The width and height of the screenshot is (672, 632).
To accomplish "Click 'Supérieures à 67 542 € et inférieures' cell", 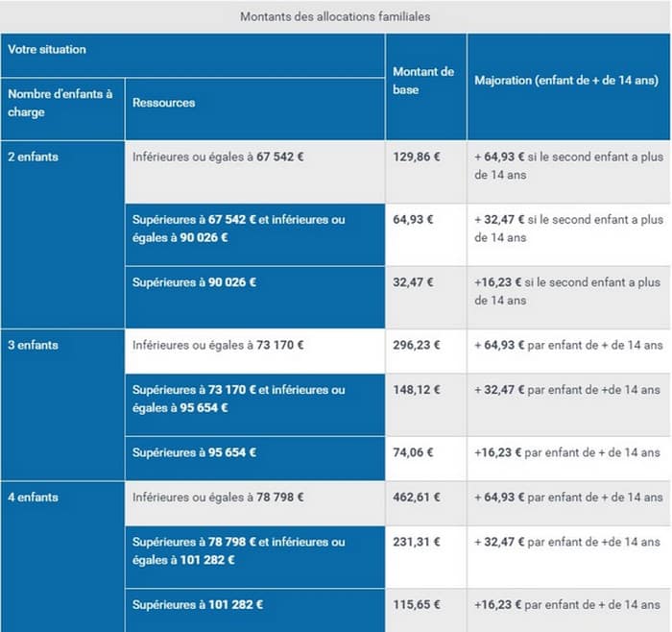I will point(255,234).
